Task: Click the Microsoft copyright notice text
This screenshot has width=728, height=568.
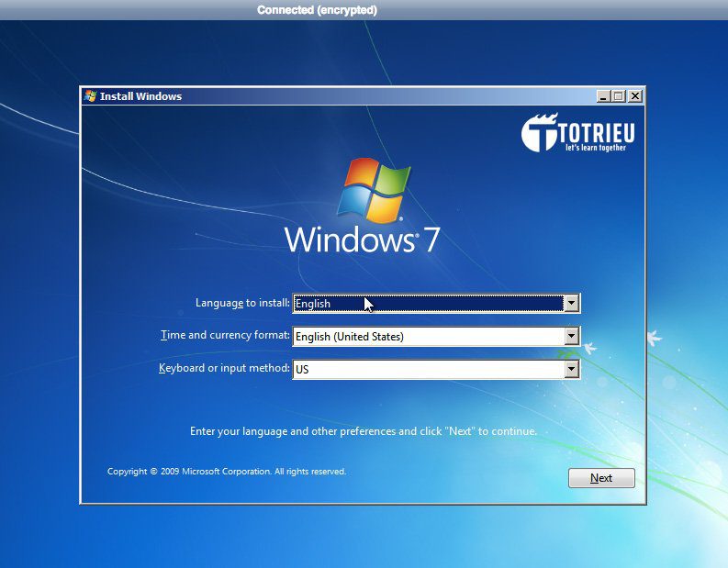Action: click(x=227, y=472)
